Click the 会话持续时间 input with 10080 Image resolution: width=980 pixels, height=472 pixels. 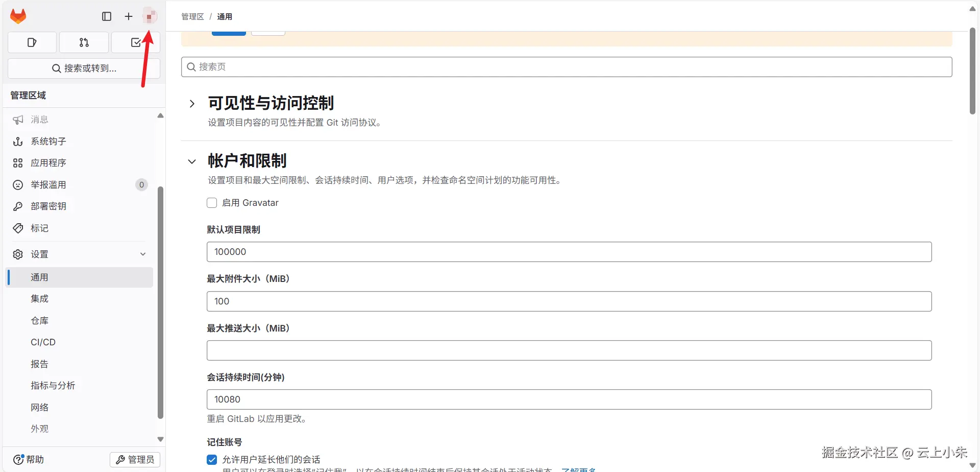coord(569,399)
